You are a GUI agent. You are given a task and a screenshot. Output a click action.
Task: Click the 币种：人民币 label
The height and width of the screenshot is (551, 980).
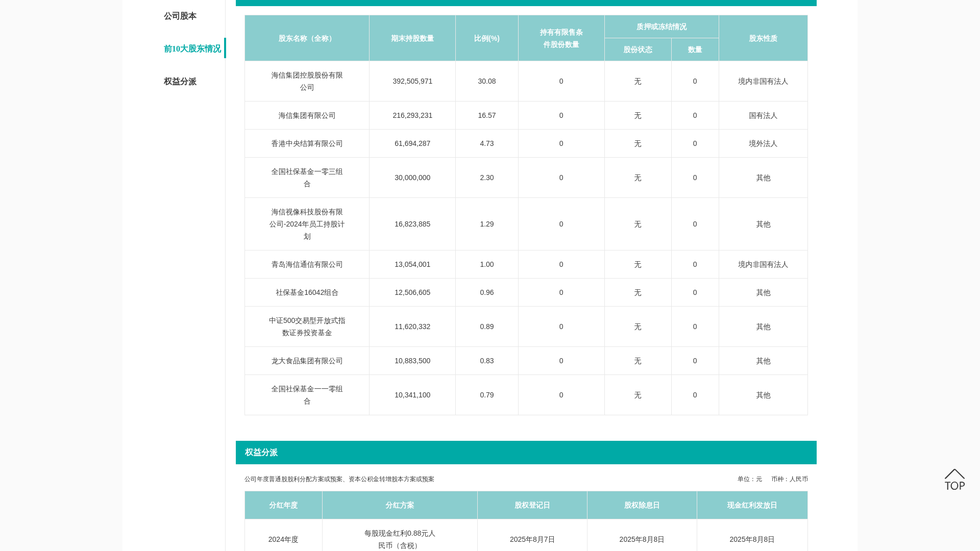pyautogui.click(x=790, y=479)
